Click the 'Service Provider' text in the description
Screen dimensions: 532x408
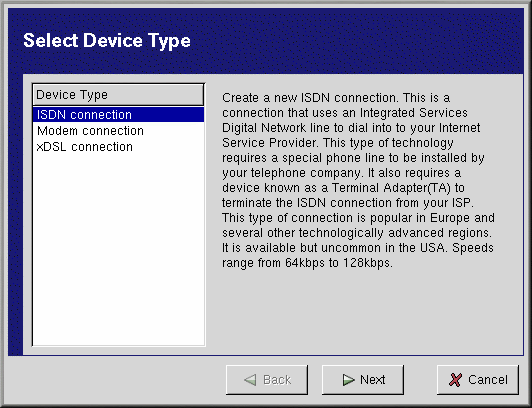coord(269,143)
